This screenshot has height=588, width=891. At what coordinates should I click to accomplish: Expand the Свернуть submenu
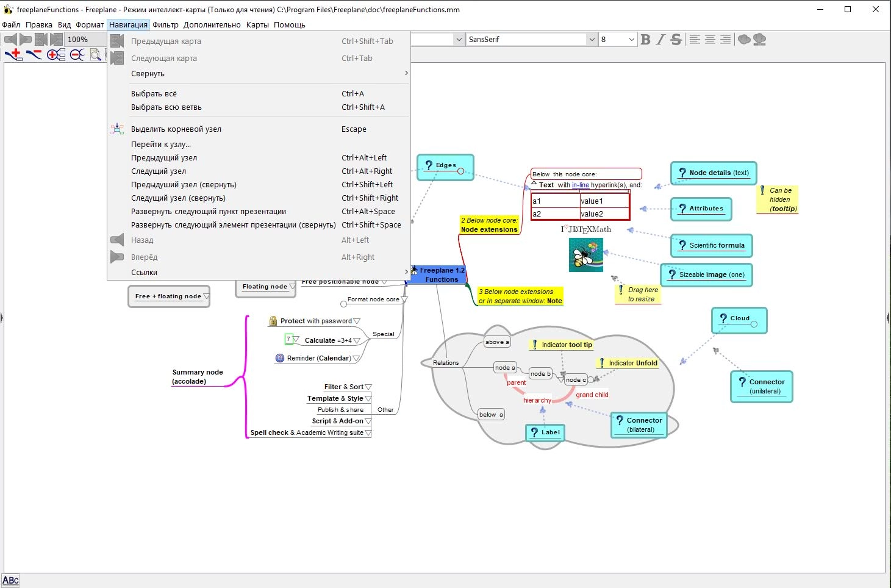(x=259, y=74)
